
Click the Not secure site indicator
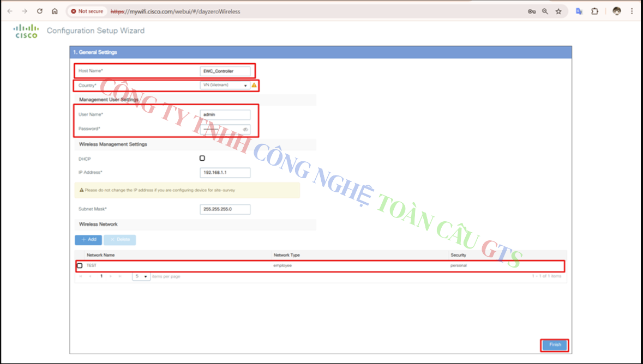pyautogui.click(x=87, y=11)
